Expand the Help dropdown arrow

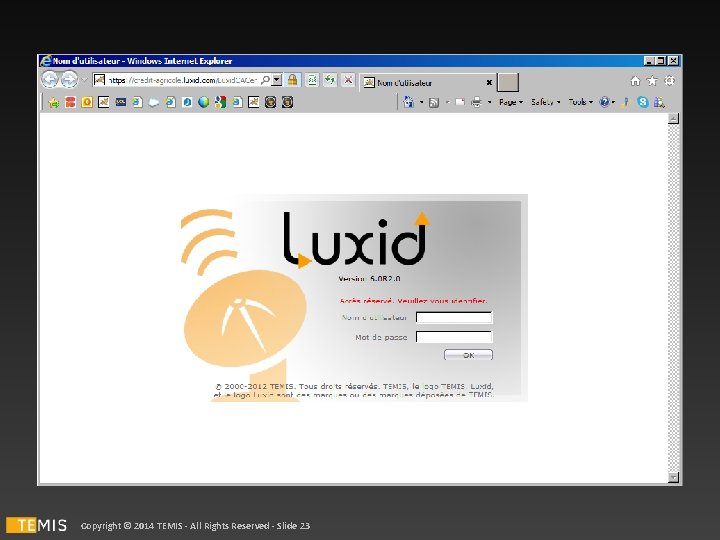pyautogui.click(x=613, y=102)
